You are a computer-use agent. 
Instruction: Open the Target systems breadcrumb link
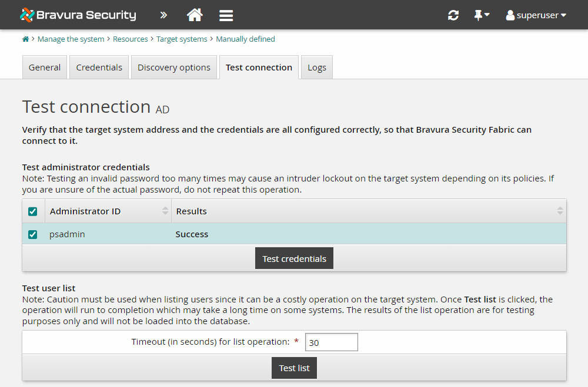point(181,39)
